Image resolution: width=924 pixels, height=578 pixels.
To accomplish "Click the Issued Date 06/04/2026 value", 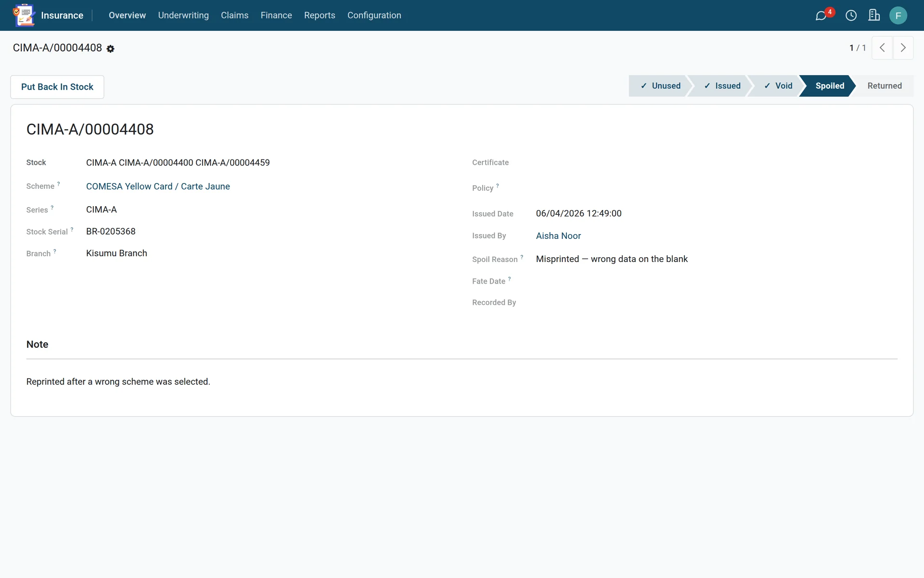I will (578, 213).
